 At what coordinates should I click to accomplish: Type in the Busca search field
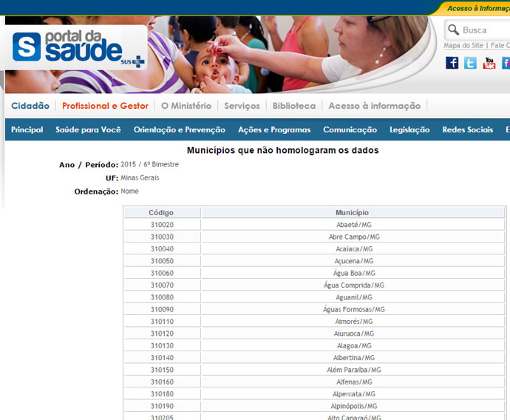tap(484, 30)
